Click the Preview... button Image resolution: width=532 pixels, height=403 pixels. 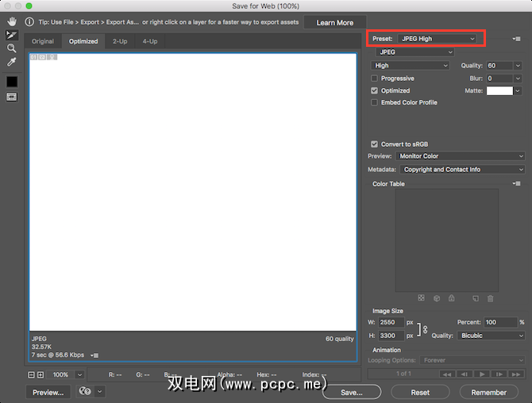pos(48,393)
